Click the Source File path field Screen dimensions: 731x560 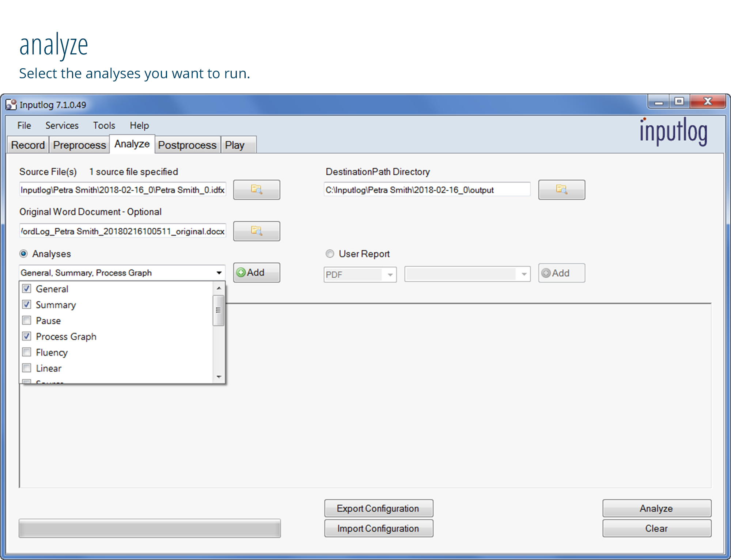123,190
